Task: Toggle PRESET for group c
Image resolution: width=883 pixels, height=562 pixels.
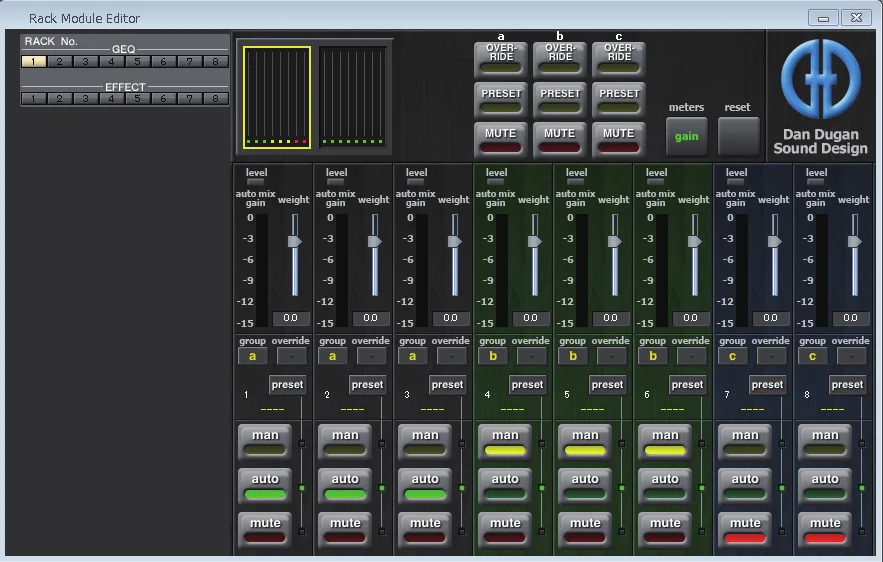Action: [x=619, y=100]
